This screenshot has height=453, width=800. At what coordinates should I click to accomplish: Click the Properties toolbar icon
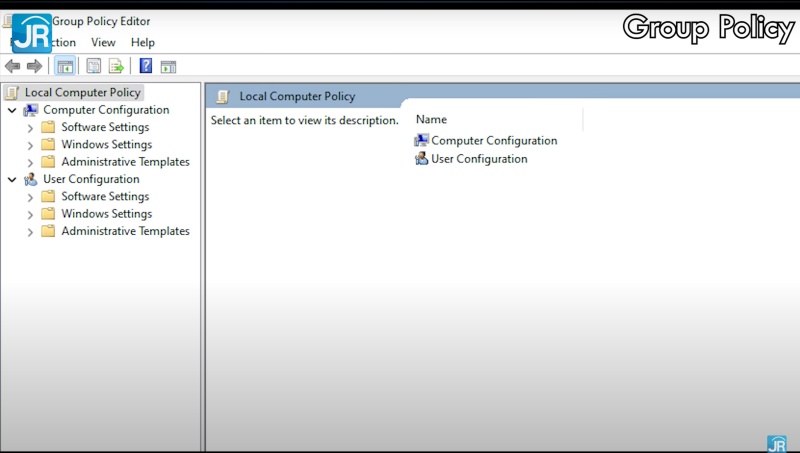(x=94, y=66)
